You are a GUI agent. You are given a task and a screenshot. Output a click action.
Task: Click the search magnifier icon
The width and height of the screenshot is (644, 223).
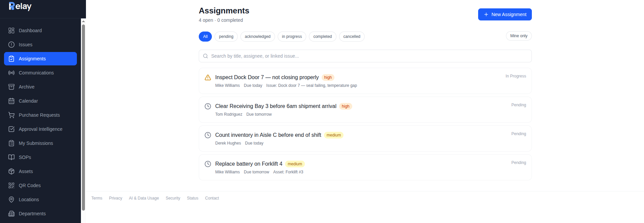205,56
